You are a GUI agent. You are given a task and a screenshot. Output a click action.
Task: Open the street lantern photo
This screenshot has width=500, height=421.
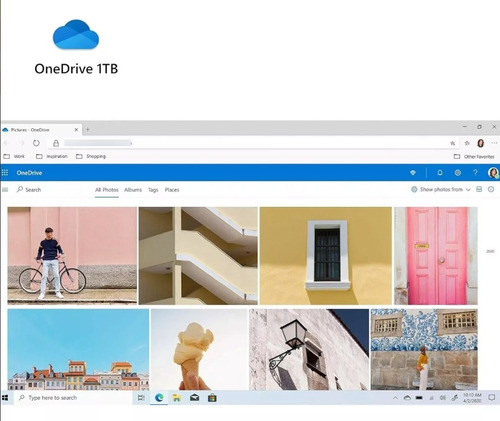309,349
